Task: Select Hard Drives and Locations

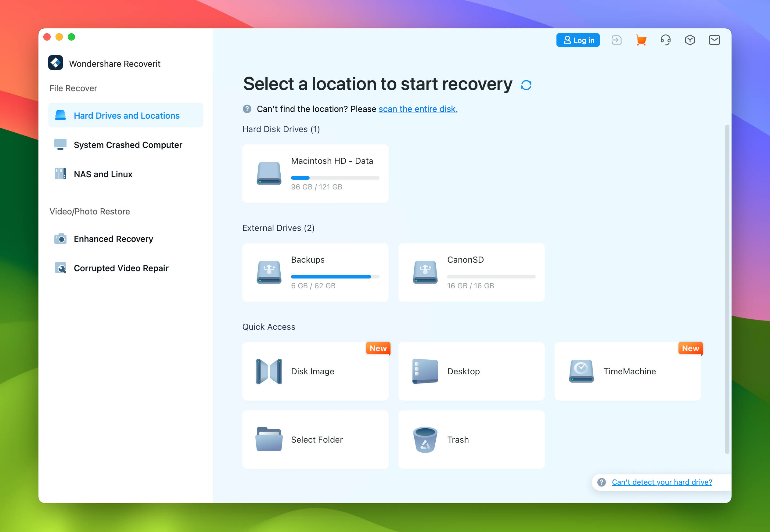Action: click(126, 115)
